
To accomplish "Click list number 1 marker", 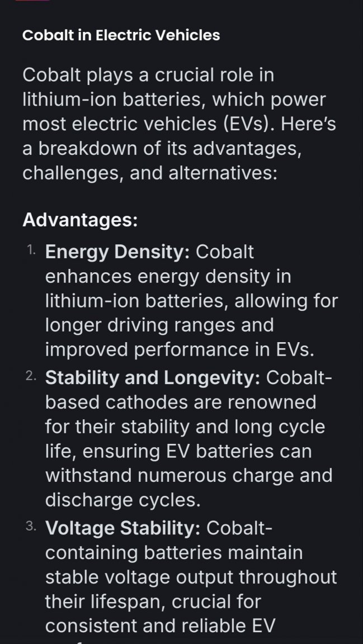I will click(31, 250).
